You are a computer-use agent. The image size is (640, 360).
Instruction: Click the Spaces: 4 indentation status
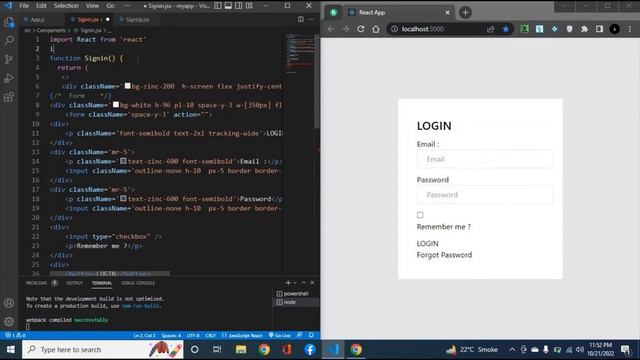click(x=171, y=335)
